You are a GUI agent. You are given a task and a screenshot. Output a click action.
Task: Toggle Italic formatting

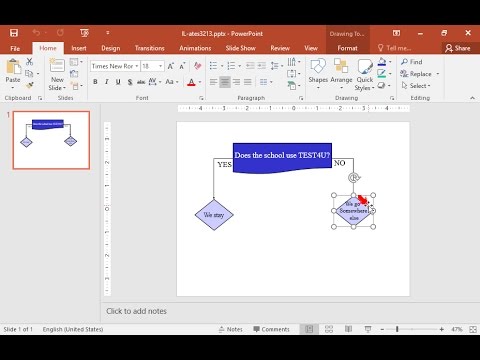coord(107,82)
